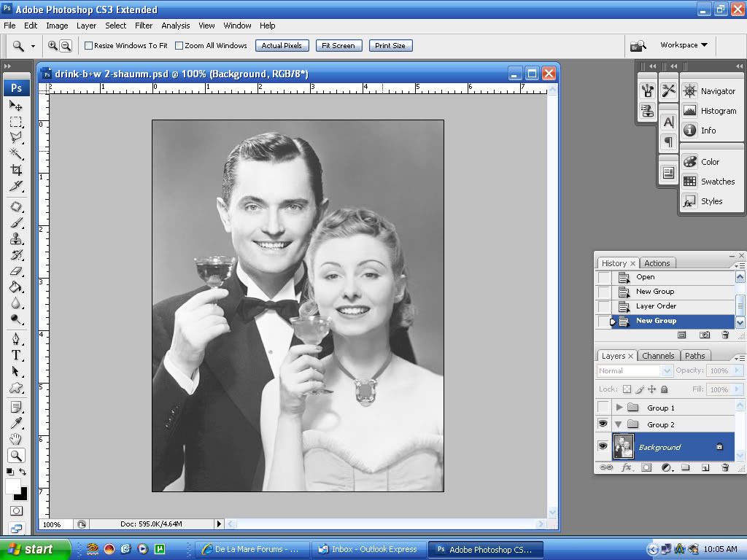
Task: Open the Filter menu
Action: pyautogui.click(x=144, y=26)
